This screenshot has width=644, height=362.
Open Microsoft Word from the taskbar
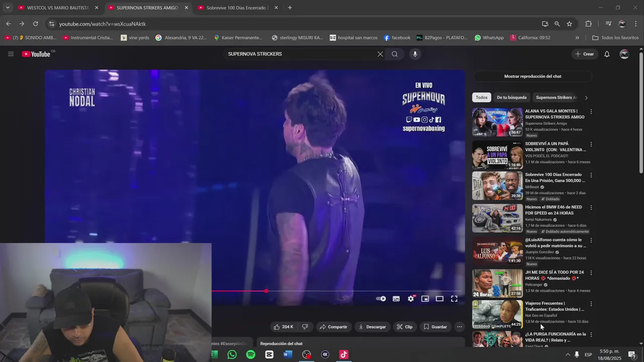(288, 354)
